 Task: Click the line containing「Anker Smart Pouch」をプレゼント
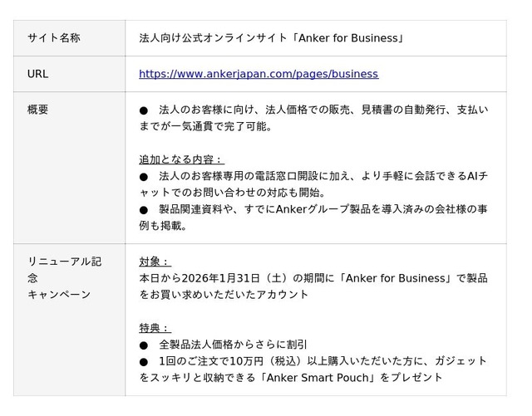tap(291, 377)
